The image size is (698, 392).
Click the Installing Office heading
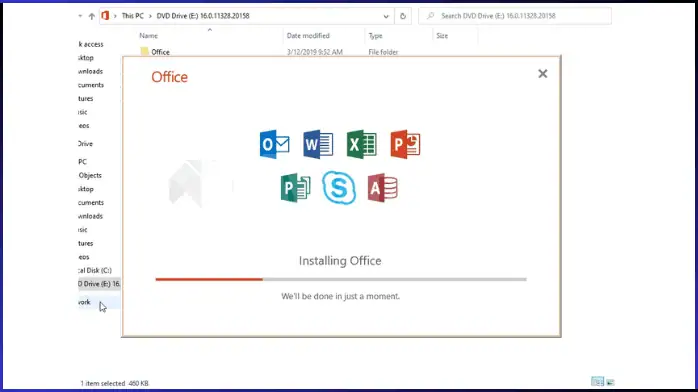tap(340, 261)
